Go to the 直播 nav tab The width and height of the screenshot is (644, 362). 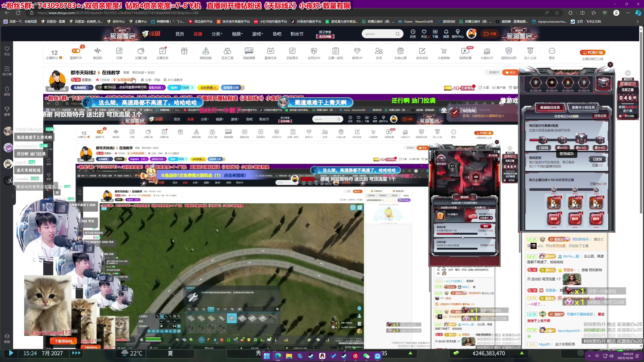(198, 34)
